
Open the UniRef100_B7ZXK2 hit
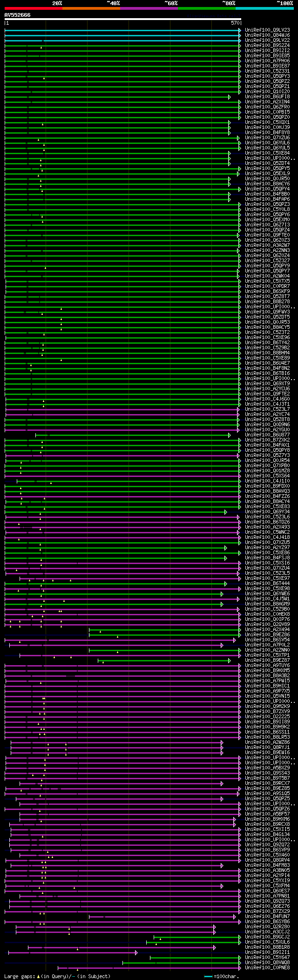(267, 440)
